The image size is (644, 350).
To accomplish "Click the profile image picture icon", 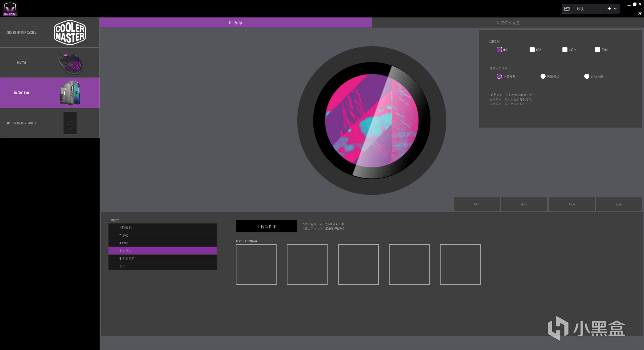I will (567, 9).
